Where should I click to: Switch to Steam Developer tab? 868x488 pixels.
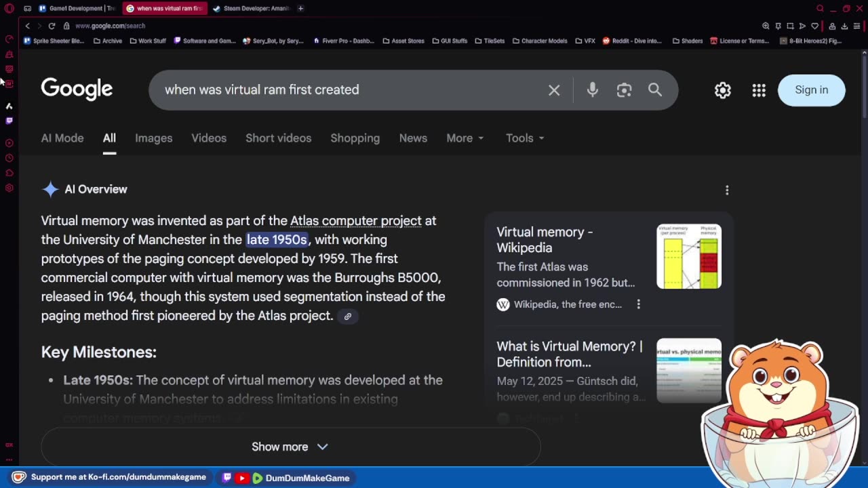(x=252, y=8)
